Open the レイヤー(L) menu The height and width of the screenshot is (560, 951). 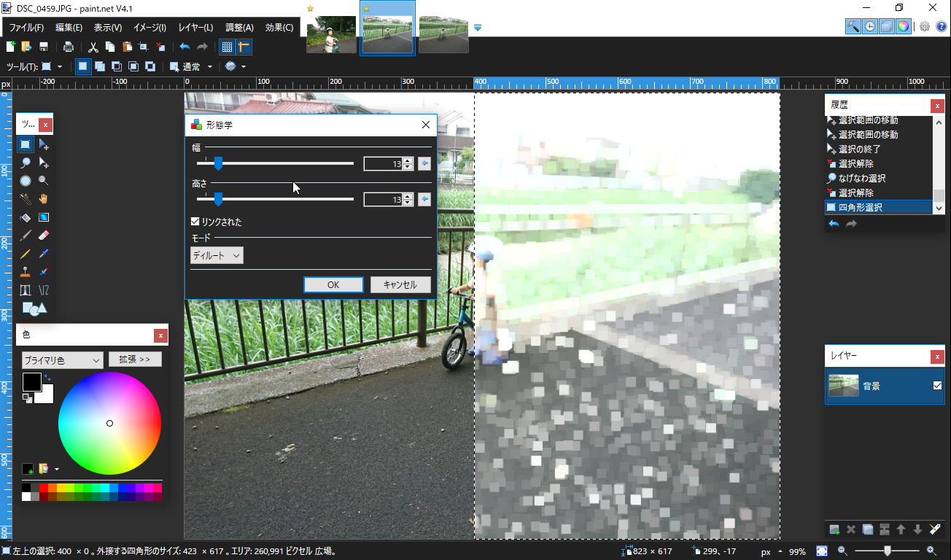195,28
